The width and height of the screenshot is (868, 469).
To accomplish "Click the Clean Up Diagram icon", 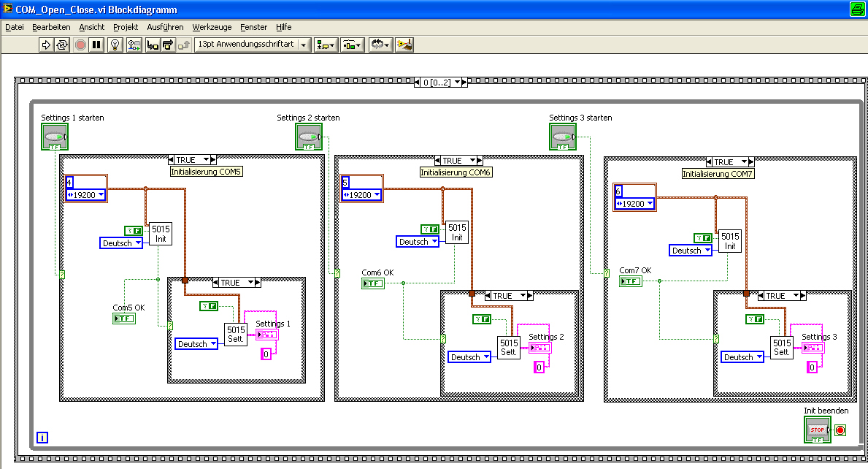I will (404, 45).
